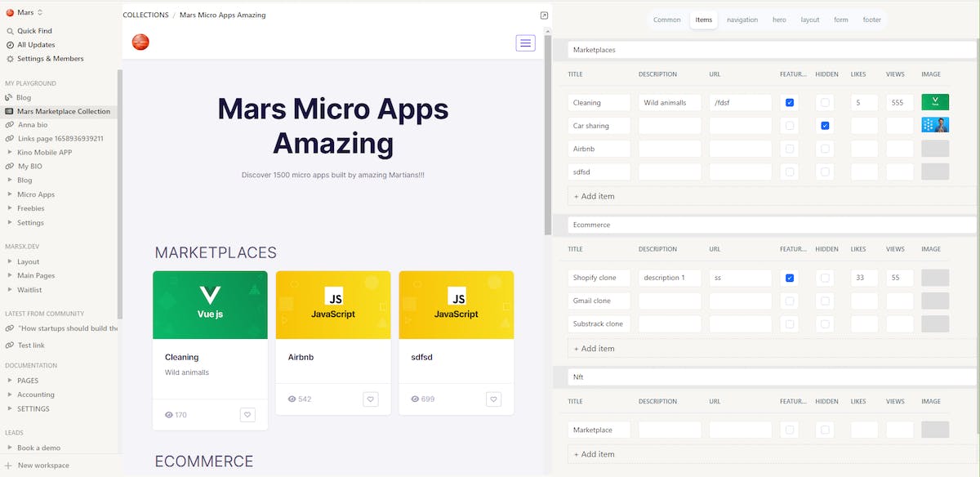Open the footer tab
980x477 pixels.
pos(871,19)
